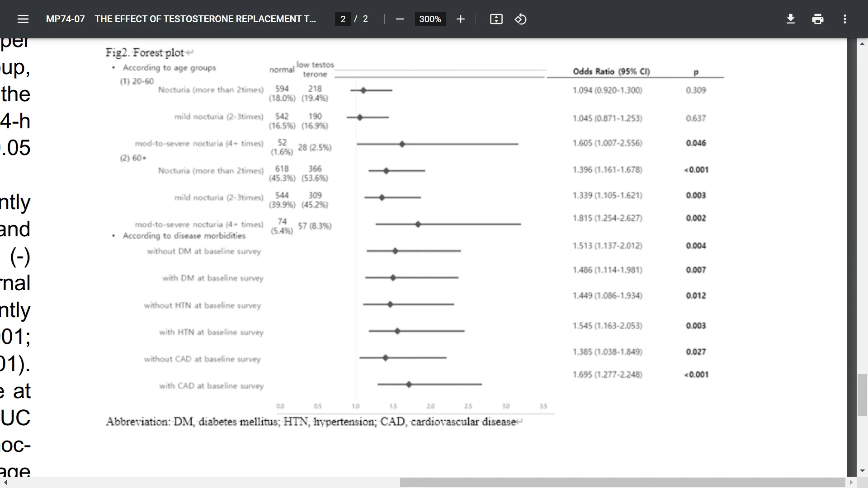The height and width of the screenshot is (488, 868).
Task: Click 'without HTN at baseline survey' label
Action: pyautogui.click(x=203, y=305)
